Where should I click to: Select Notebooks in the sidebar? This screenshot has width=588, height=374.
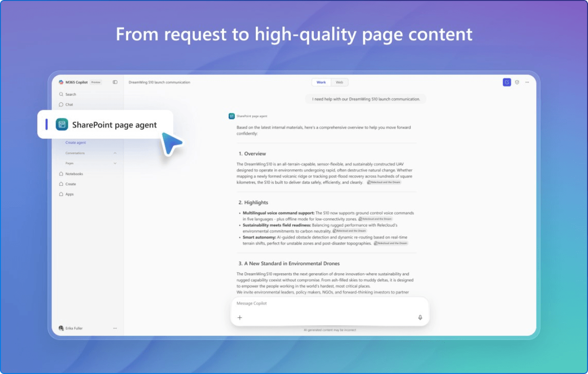(x=74, y=173)
